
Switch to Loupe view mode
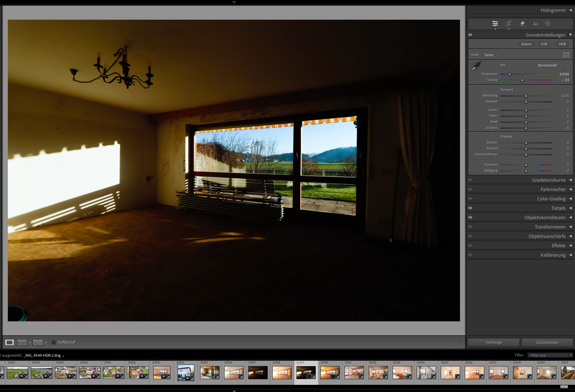pyautogui.click(x=9, y=342)
